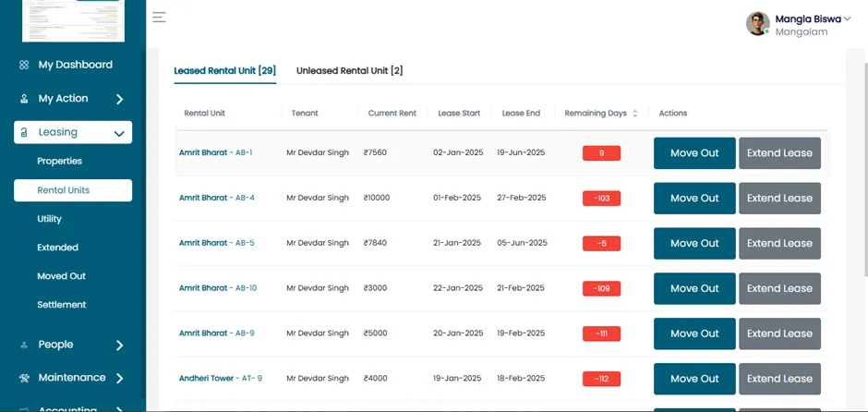The image size is (868, 412).
Task: Open Amrit Bharat - AB-1 unit link
Action: [x=215, y=152]
